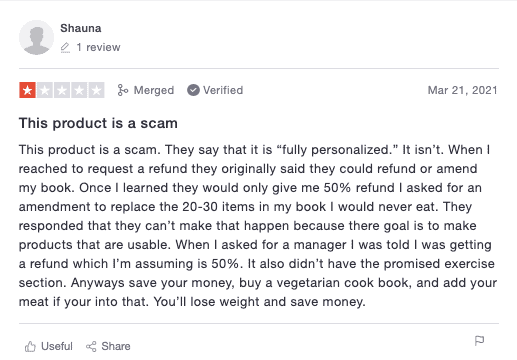Flag this review with the flag icon
The height and width of the screenshot is (360, 517).
point(479,341)
